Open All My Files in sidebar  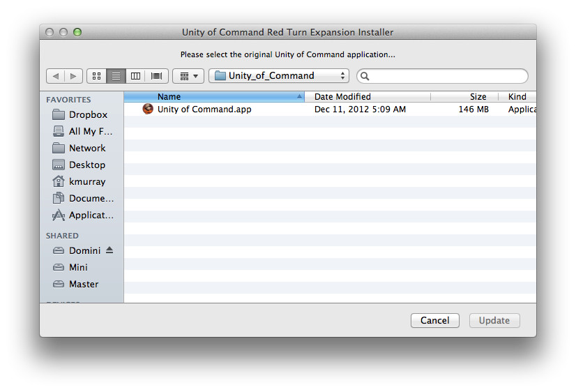(x=82, y=131)
